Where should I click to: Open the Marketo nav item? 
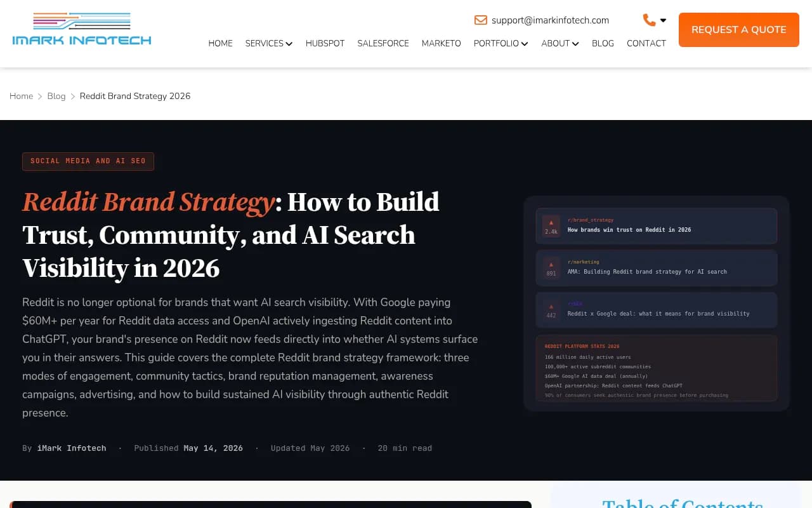pos(442,43)
